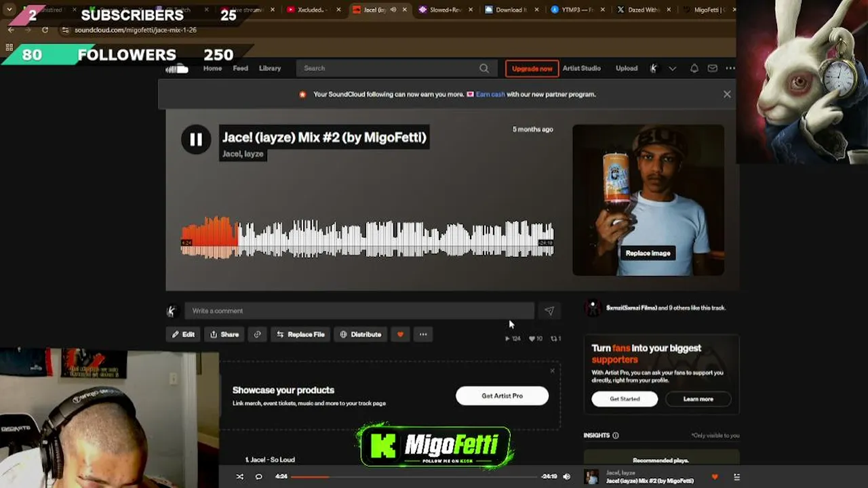Viewport: 868px width, 488px height.
Task: Click Replace image on the artwork
Action: tap(648, 253)
